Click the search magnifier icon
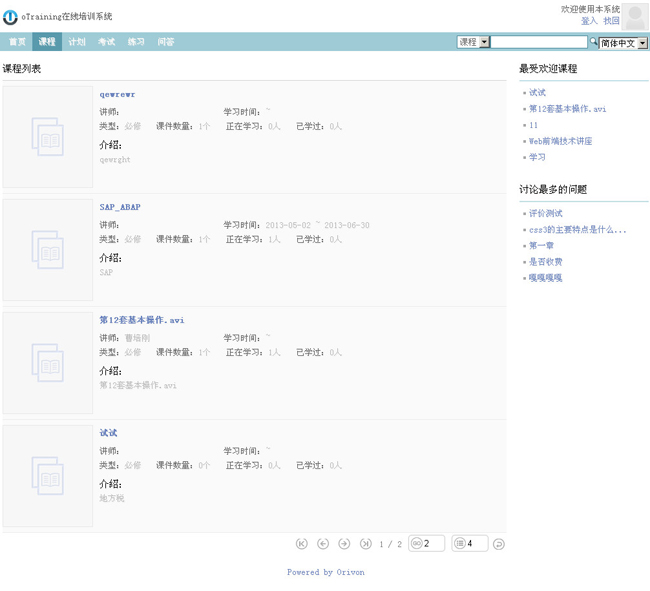The height and width of the screenshot is (591, 650). pos(594,42)
